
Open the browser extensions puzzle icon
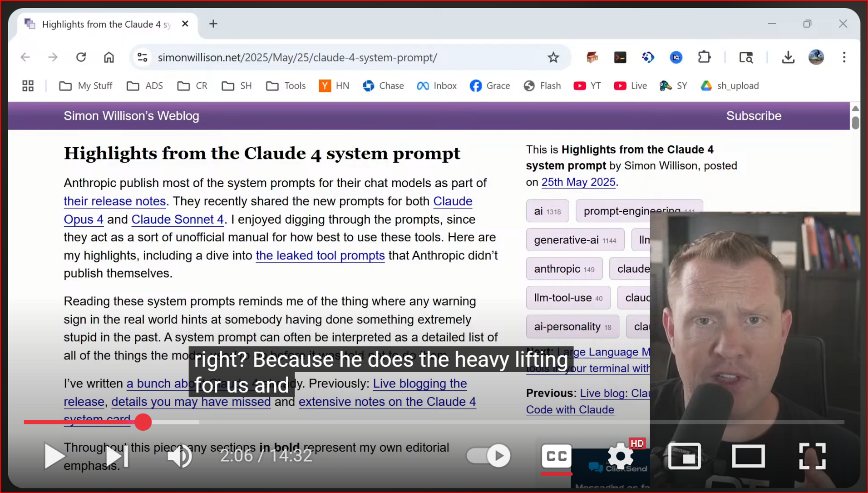[704, 58]
